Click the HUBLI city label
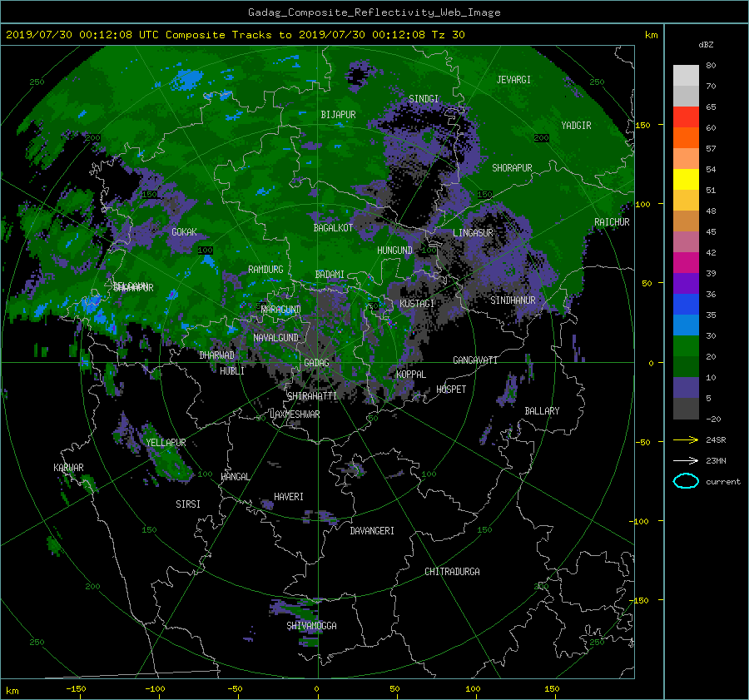 232,370
